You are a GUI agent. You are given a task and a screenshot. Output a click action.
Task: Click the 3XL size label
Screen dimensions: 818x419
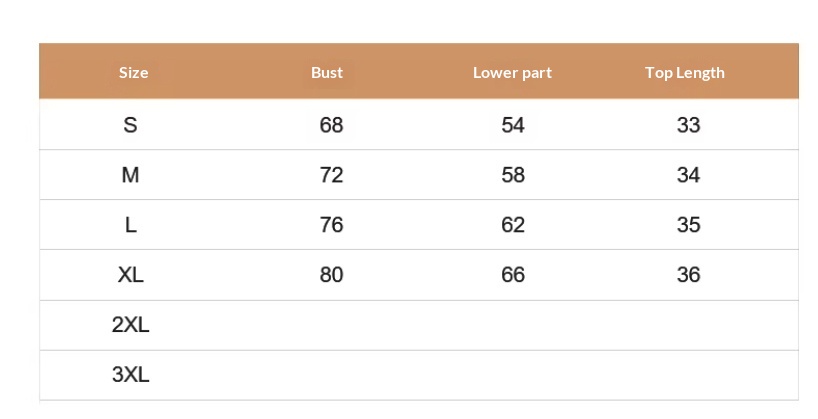point(130,375)
